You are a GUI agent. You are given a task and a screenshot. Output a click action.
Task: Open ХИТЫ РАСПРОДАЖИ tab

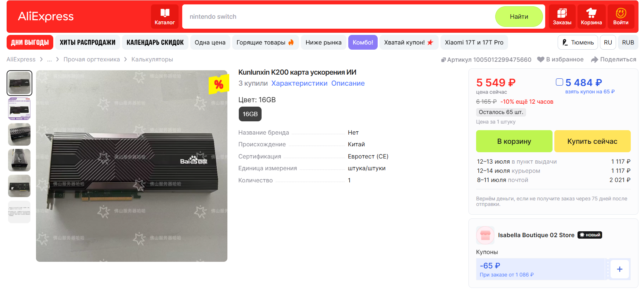click(88, 42)
